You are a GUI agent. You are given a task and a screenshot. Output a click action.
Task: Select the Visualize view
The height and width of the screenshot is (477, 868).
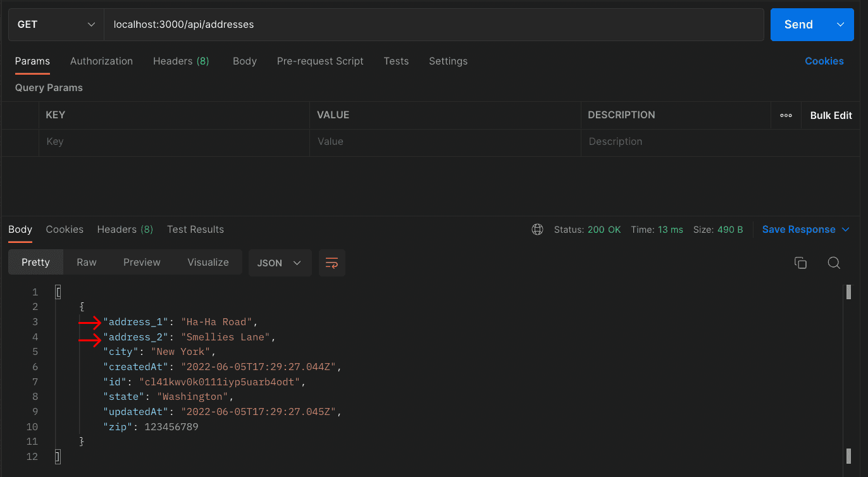(x=208, y=263)
